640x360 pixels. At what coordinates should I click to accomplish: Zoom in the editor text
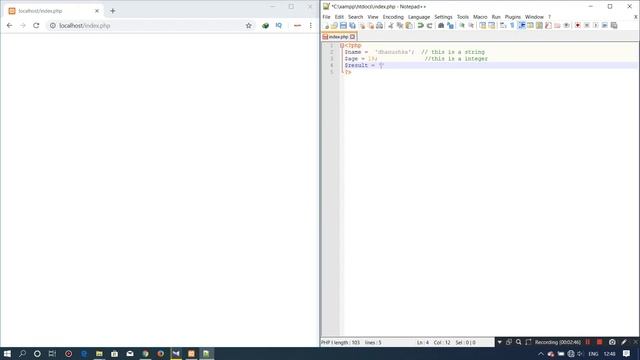(x=462, y=25)
